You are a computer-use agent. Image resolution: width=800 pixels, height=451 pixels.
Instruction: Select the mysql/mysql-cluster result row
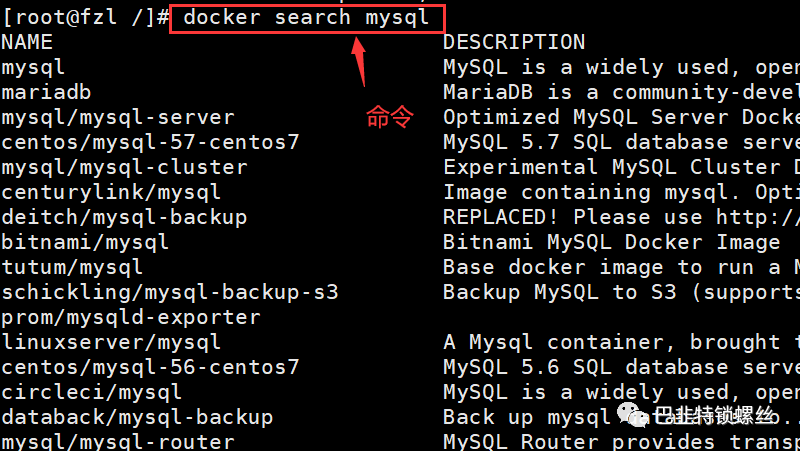click(124, 167)
